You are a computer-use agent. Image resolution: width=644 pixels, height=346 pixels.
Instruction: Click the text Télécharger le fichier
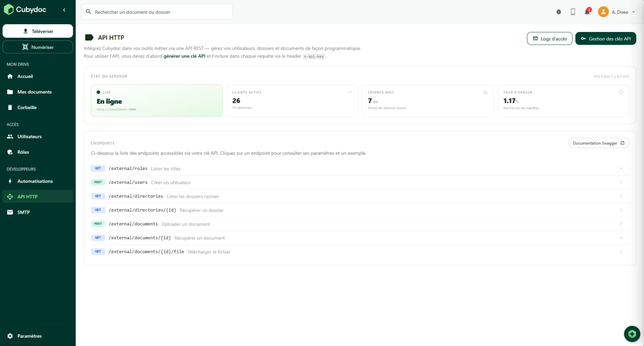coord(209,252)
